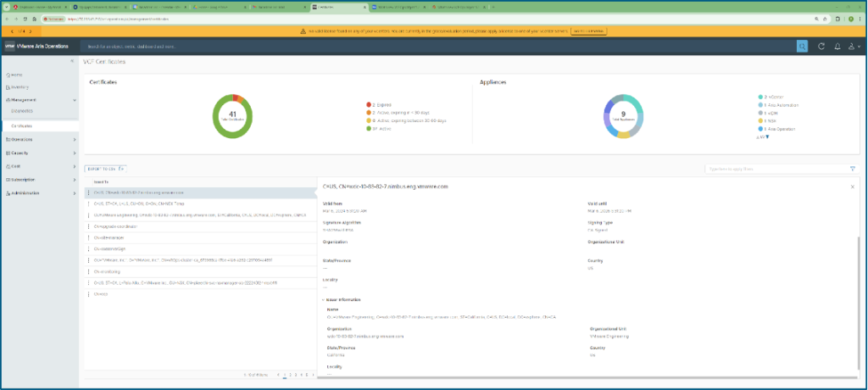Click the filter funnel icon
Viewport: 868px width, 390px height.
tap(852, 169)
